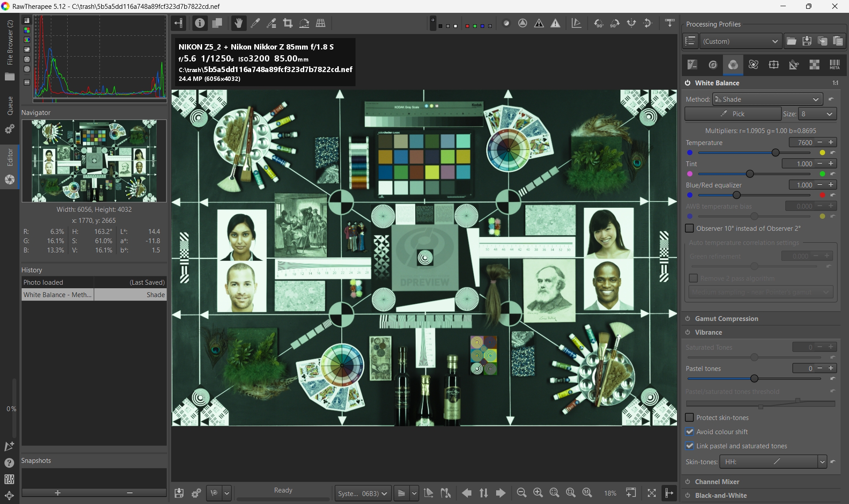
Task: Expand the Gamut Compression section
Action: click(x=726, y=318)
